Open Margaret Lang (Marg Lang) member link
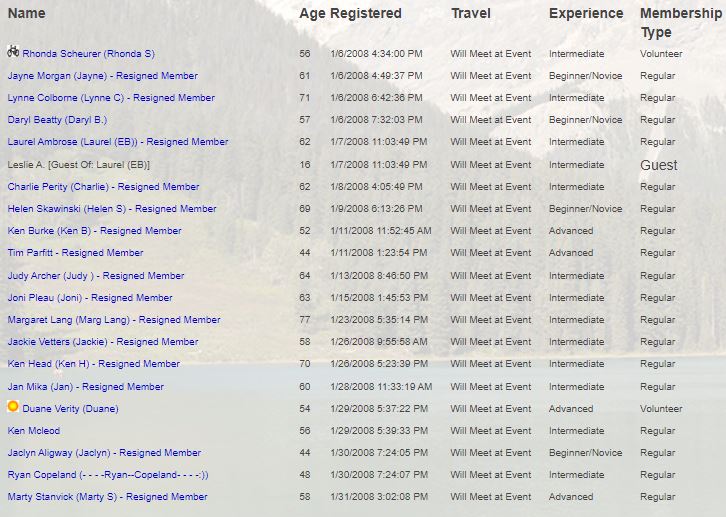726x517 pixels. point(114,320)
